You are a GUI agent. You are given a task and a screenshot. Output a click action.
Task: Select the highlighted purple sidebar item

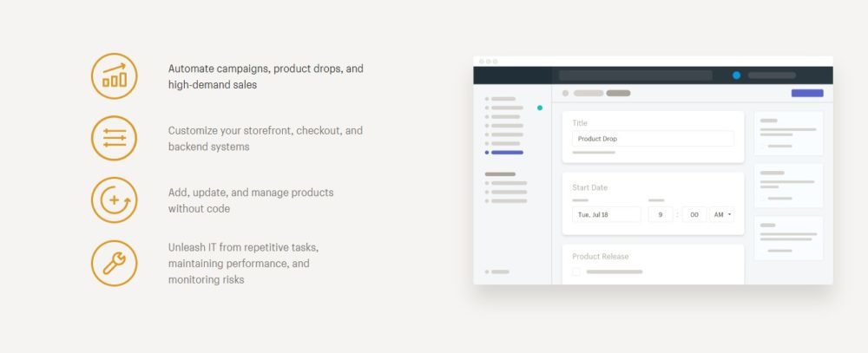[x=507, y=153]
